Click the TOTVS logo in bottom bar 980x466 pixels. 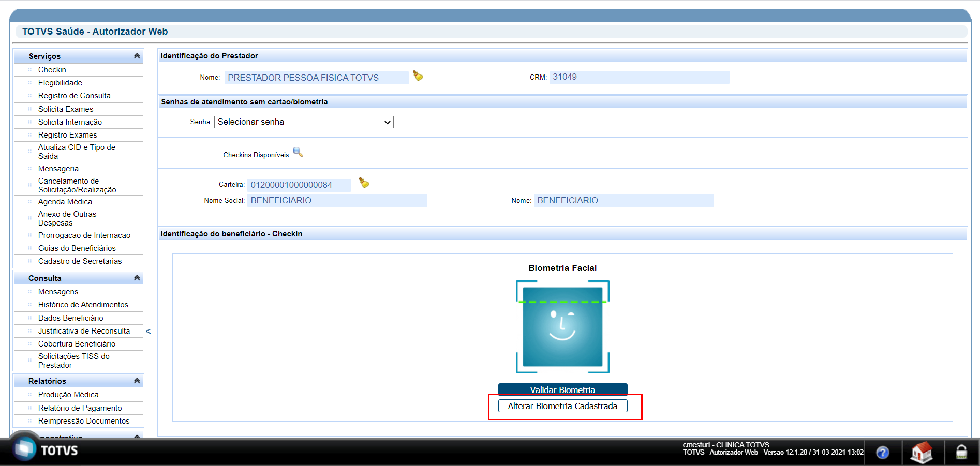click(x=46, y=449)
